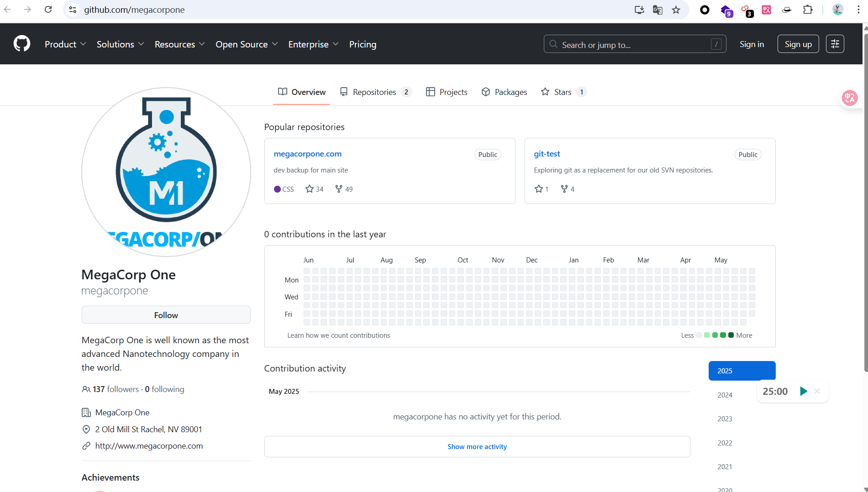Follow the megacorpone user
Screen dimensions: 868x492
click(166, 315)
